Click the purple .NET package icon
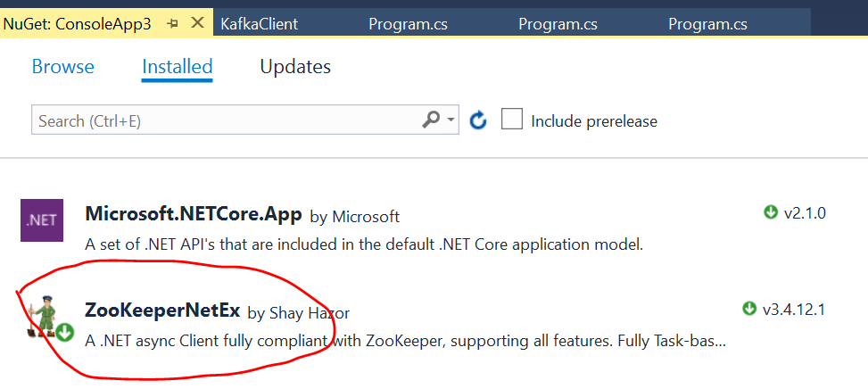Viewport: 868px width, 389px height. pyautogui.click(x=42, y=220)
